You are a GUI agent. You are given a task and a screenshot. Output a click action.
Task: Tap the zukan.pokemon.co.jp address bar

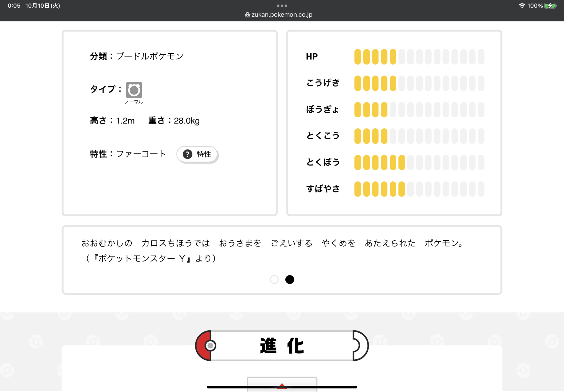pyautogui.click(x=282, y=15)
